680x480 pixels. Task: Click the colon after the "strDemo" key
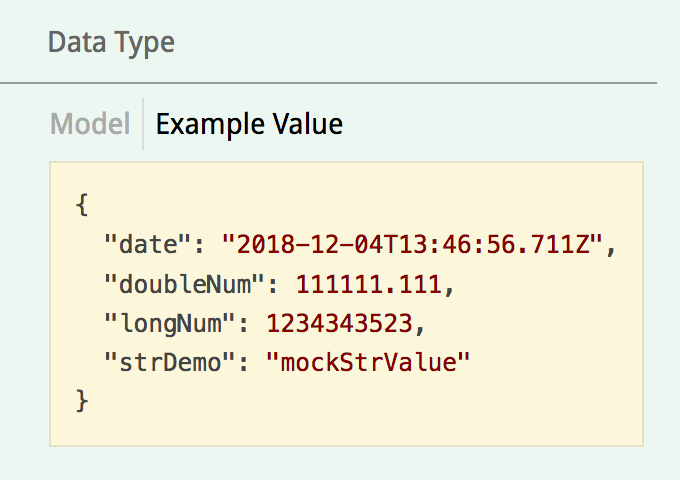(244, 363)
